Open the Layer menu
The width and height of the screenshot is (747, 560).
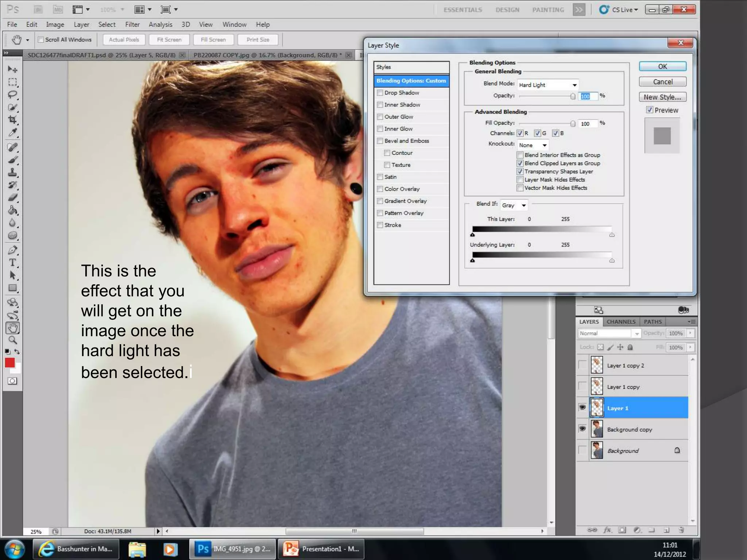click(81, 24)
